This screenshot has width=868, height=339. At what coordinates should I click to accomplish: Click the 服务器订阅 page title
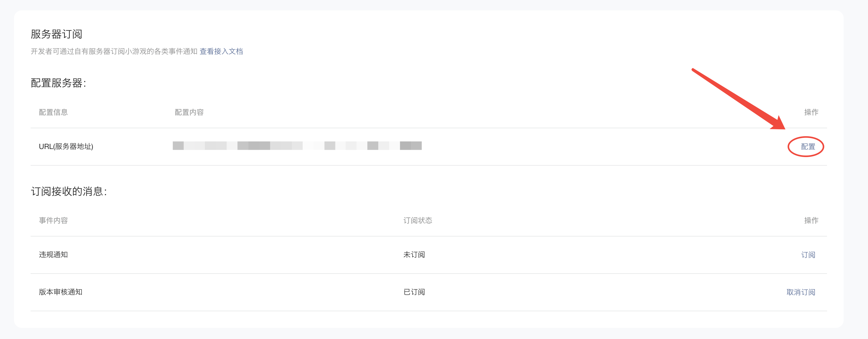pyautogui.click(x=56, y=34)
